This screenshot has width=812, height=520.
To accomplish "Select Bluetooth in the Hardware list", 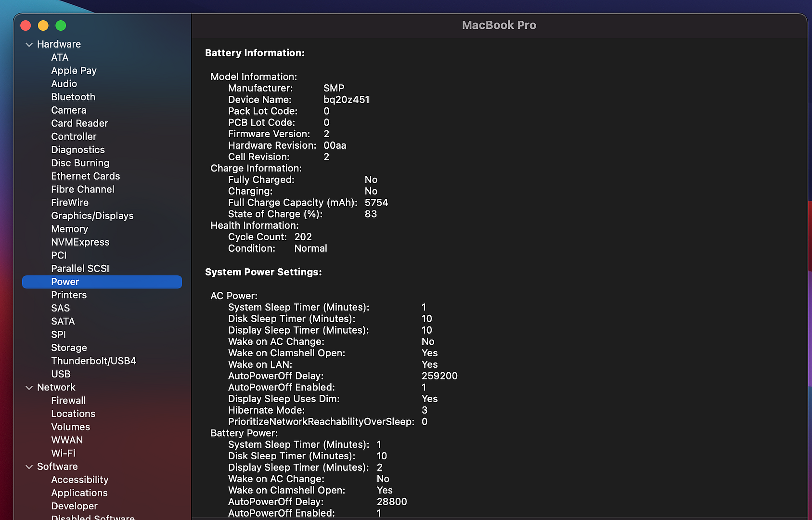I will point(73,97).
